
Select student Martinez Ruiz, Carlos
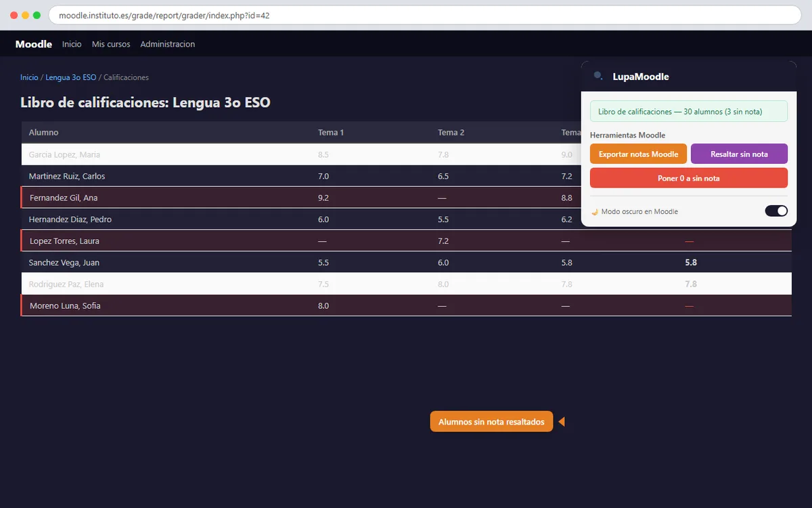67,176
